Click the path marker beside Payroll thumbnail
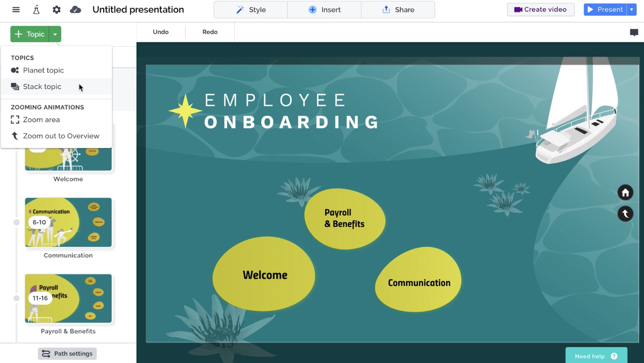644x363 pixels. [x=17, y=298]
